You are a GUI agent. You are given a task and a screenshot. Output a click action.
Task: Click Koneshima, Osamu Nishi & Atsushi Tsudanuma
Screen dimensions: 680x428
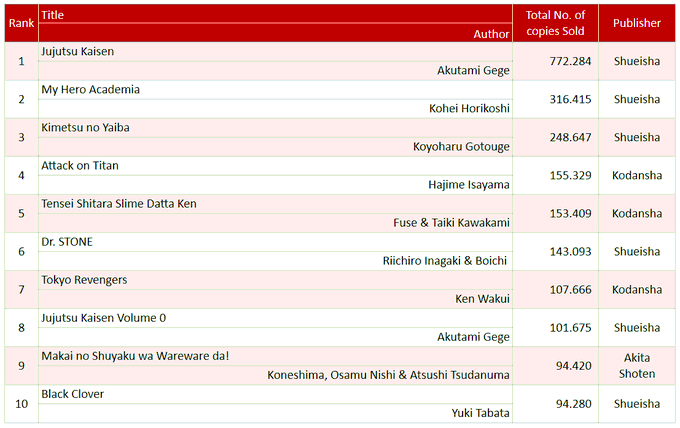pyautogui.click(x=388, y=375)
